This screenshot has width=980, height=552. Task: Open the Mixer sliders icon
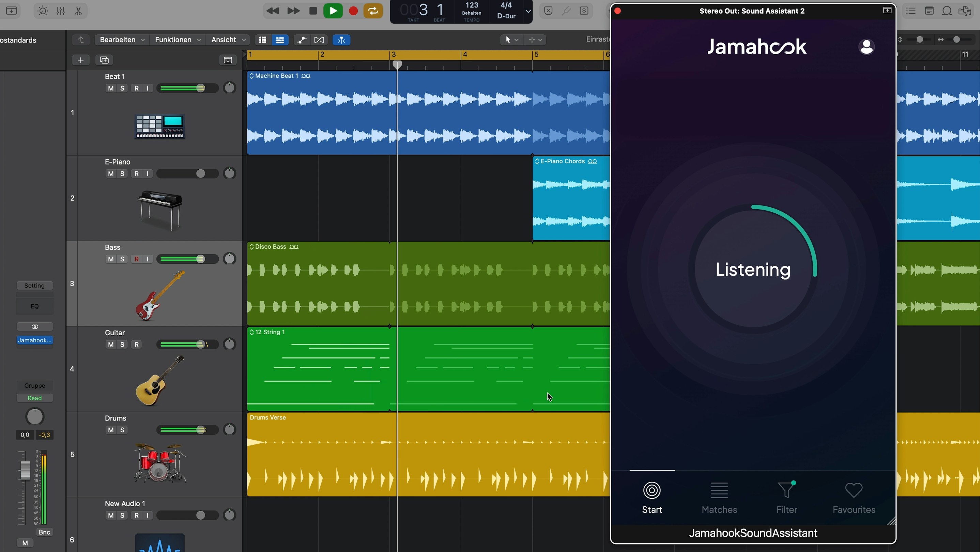(61, 11)
